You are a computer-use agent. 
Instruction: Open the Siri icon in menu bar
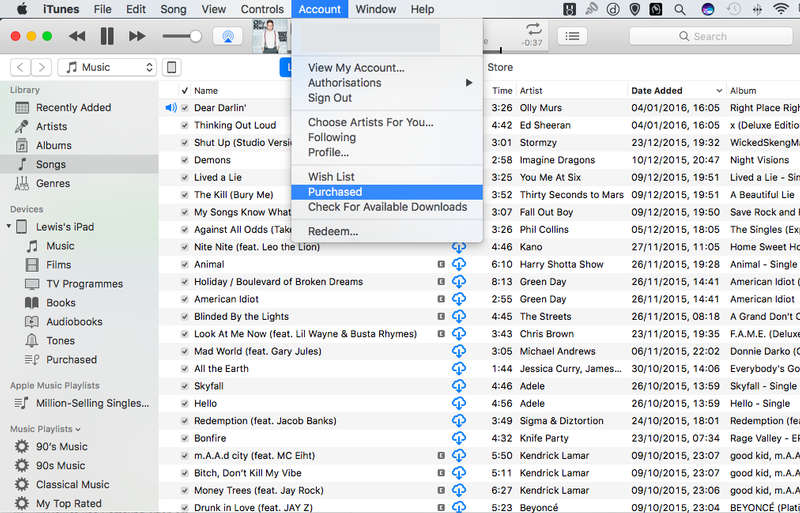pos(708,9)
